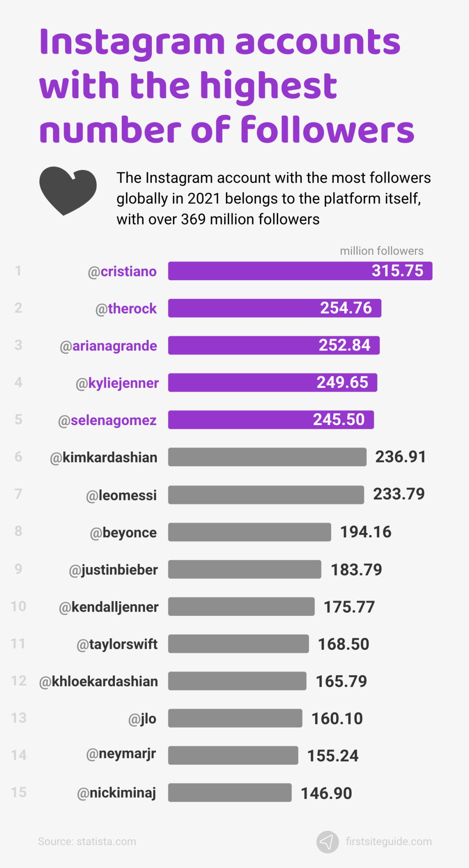Click the dark heart icon
The width and height of the screenshot is (469, 868).
68,190
